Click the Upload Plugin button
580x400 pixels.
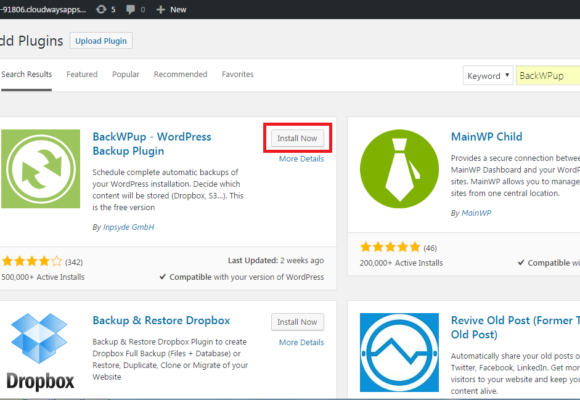(101, 41)
